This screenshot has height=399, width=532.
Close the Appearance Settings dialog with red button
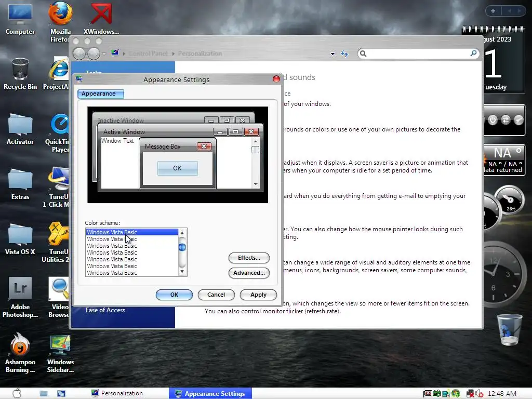[276, 79]
